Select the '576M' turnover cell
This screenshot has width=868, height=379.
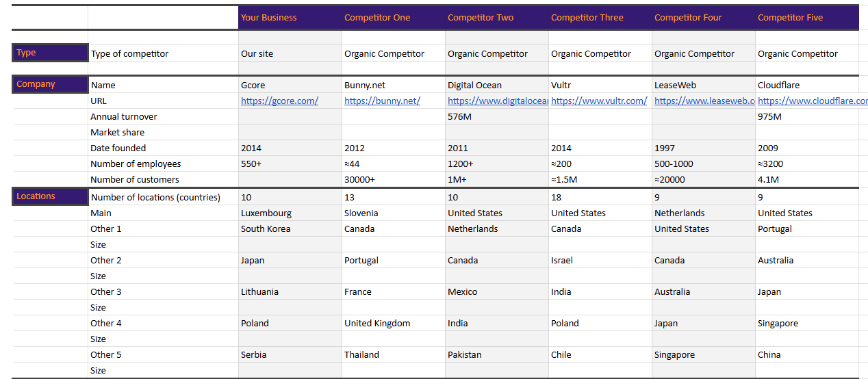point(497,117)
